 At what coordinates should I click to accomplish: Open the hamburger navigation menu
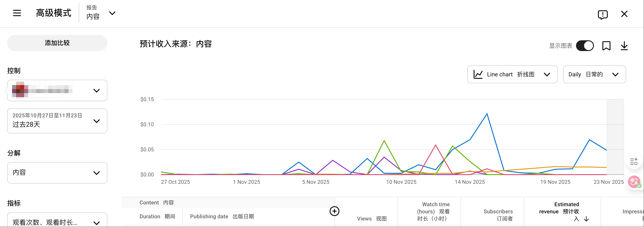click(x=17, y=13)
